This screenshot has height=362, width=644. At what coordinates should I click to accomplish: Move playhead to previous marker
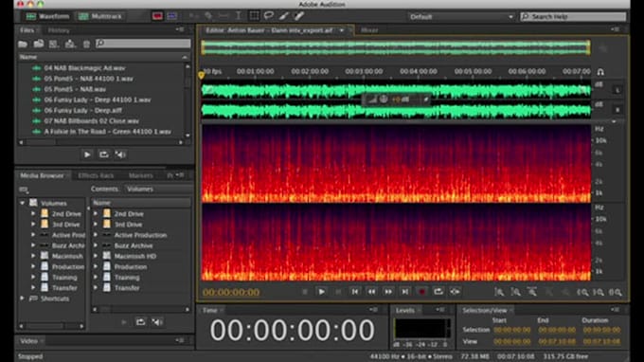pos(355,292)
